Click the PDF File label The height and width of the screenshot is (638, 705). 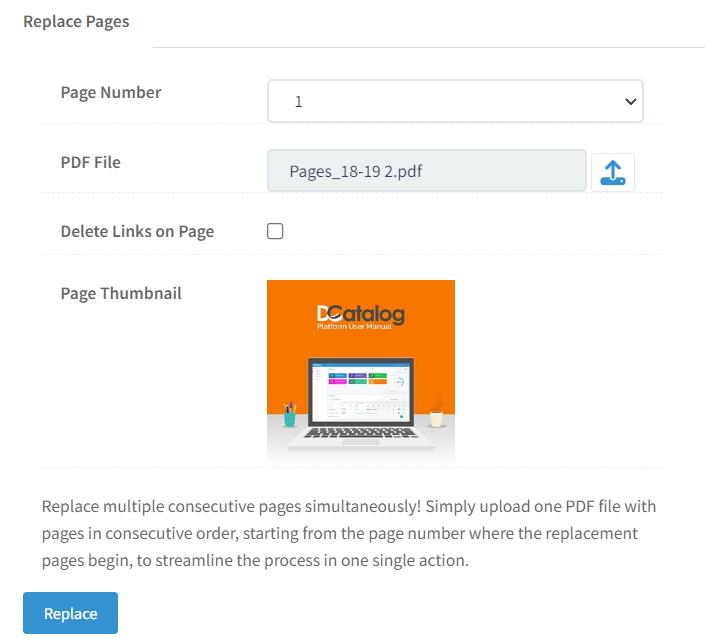[x=90, y=162]
